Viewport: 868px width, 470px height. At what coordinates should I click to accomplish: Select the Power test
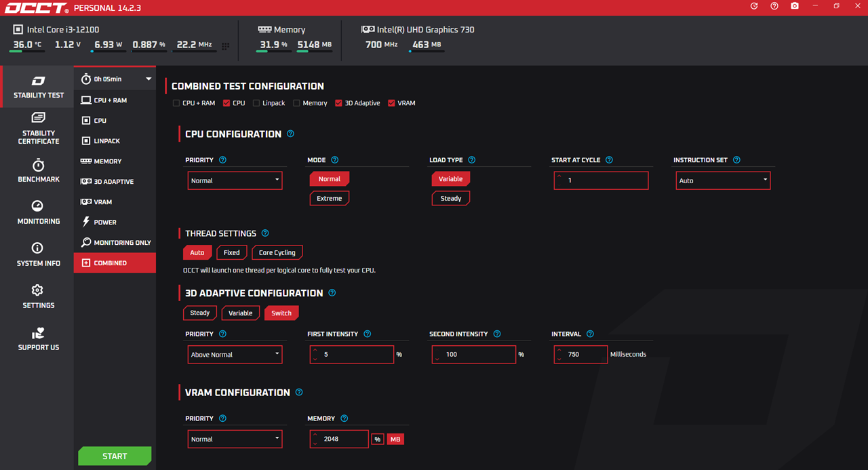[x=115, y=222]
